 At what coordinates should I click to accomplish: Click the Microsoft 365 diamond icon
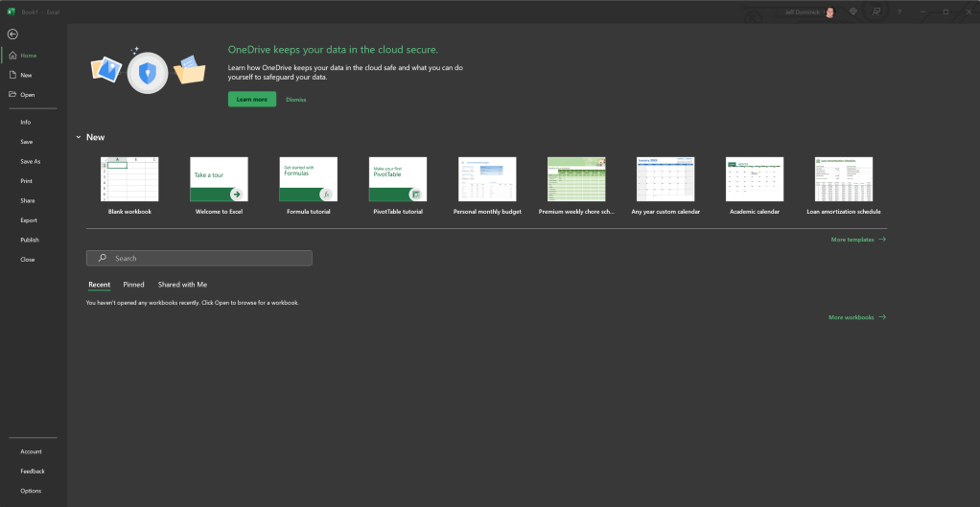[852, 12]
